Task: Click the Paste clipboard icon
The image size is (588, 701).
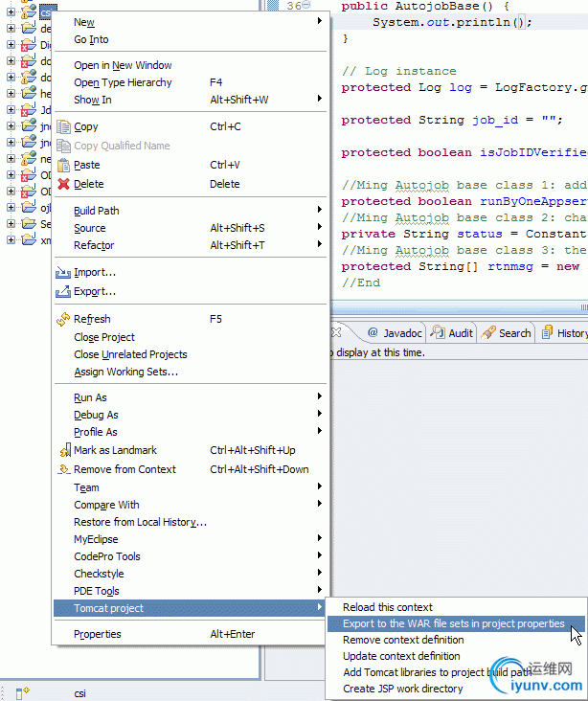Action: [64, 165]
